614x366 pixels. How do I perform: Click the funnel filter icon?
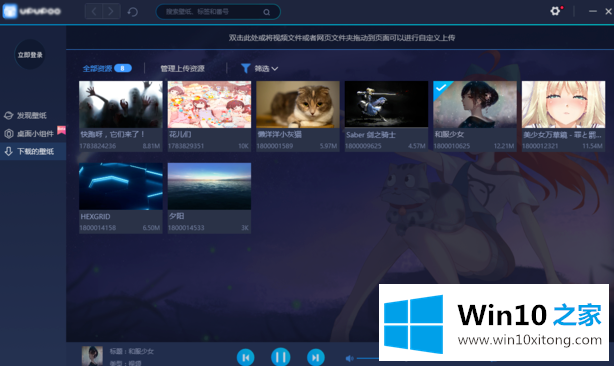point(246,69)
